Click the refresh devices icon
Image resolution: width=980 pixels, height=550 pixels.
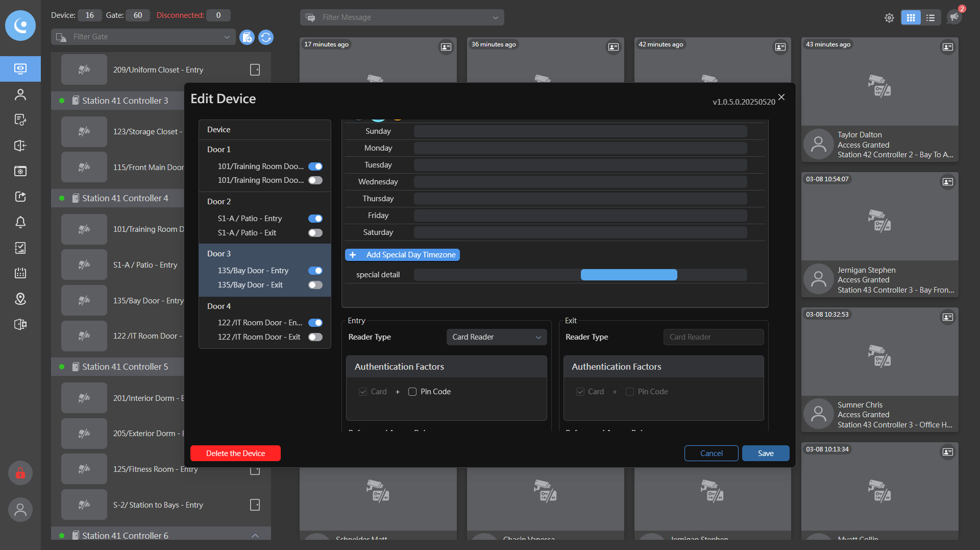(266, 37)
